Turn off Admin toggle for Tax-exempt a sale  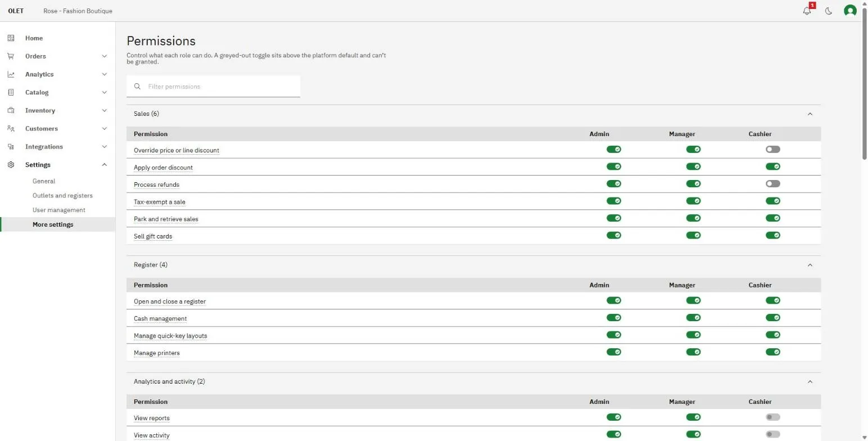pos(614,201)
